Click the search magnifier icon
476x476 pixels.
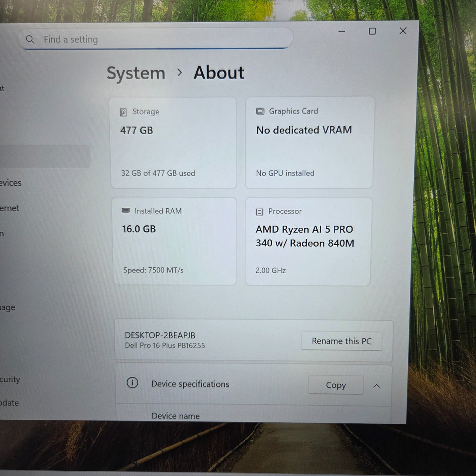30,39
